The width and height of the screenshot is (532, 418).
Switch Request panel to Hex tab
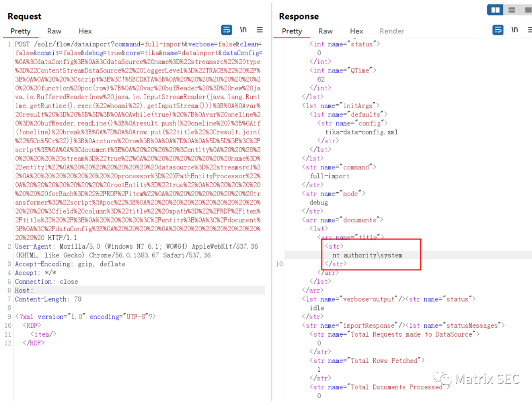(85, 31)
